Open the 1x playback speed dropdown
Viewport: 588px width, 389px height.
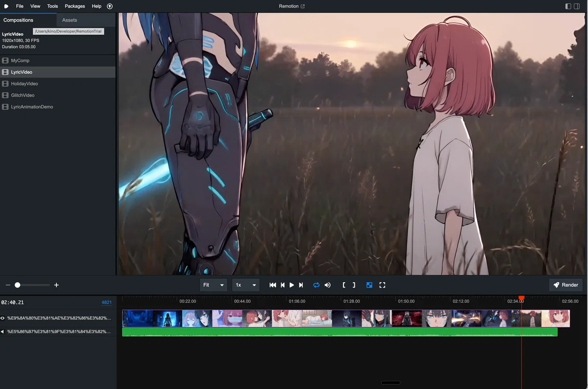point(245,285)
